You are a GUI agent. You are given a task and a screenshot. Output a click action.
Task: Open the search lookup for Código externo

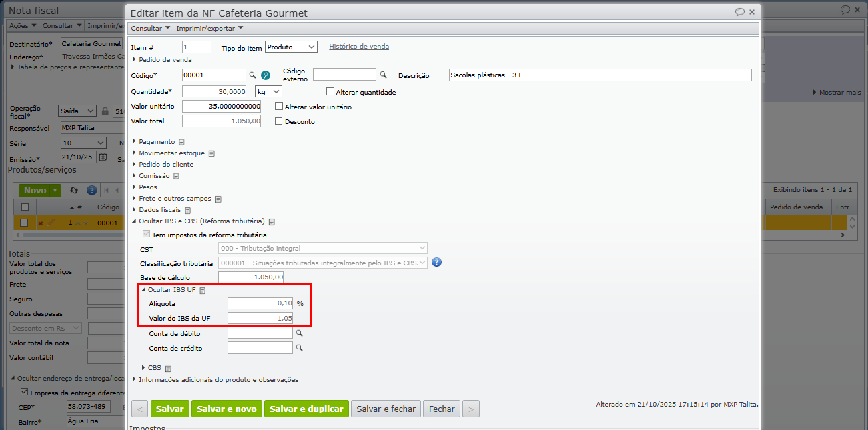click(x=384, y=75)
